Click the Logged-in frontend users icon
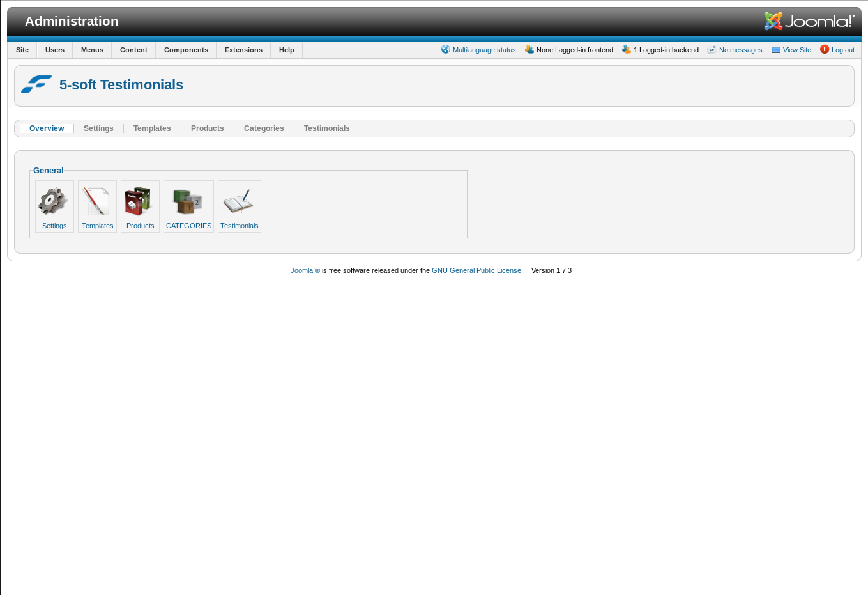Screen dimensions: 868x595 point(529,49)
